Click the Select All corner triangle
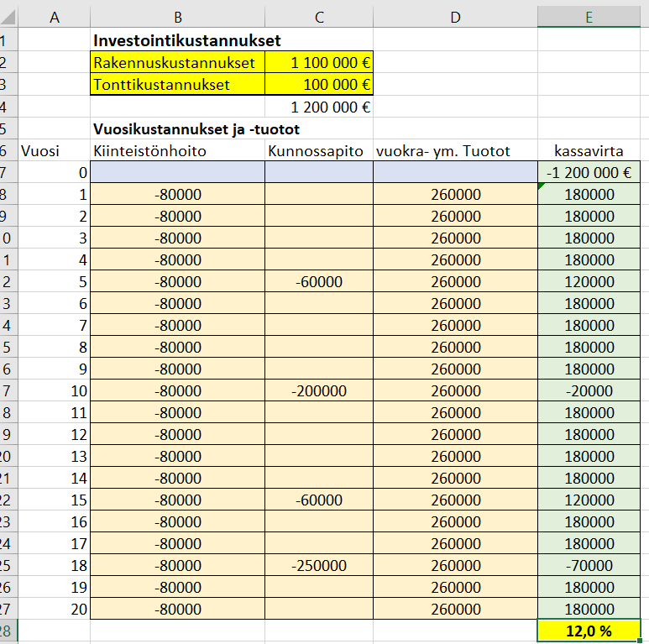Image resolution: width=649 pixels, height=644 pixels. click(x=8, y=18)
